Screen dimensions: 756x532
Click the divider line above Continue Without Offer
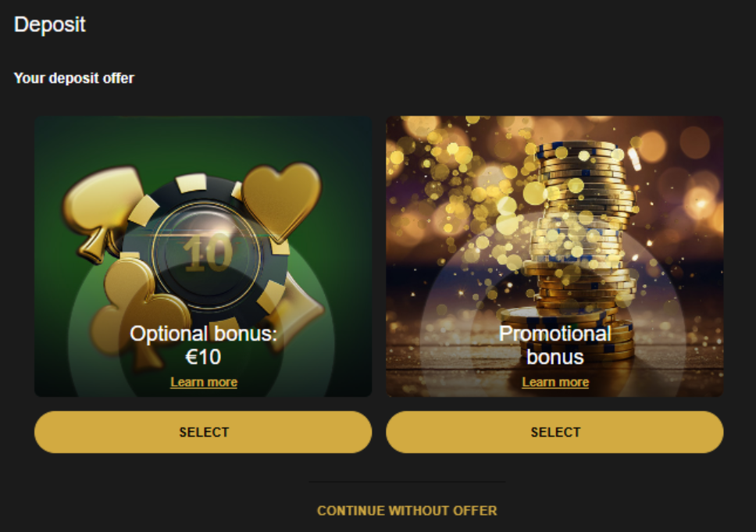(x=407, y=481)
